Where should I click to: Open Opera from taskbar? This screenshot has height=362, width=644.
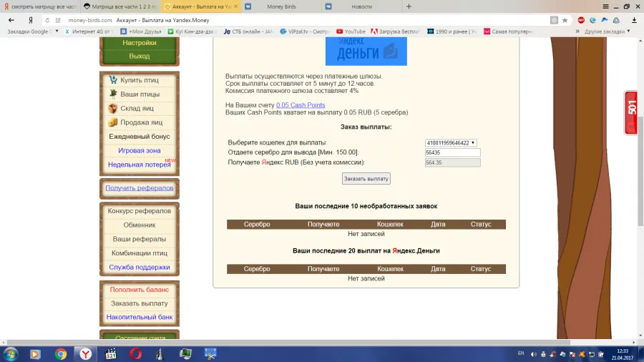tap(135, 354)
